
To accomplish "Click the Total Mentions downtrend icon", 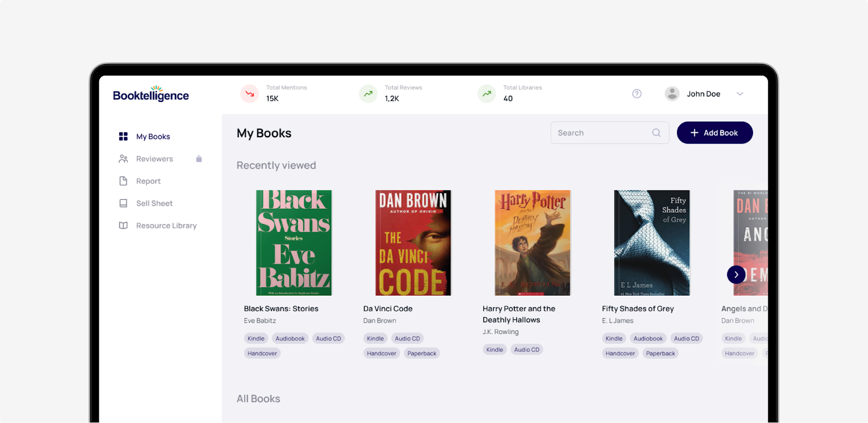I will pyautogui.click(x=250, y=94).
